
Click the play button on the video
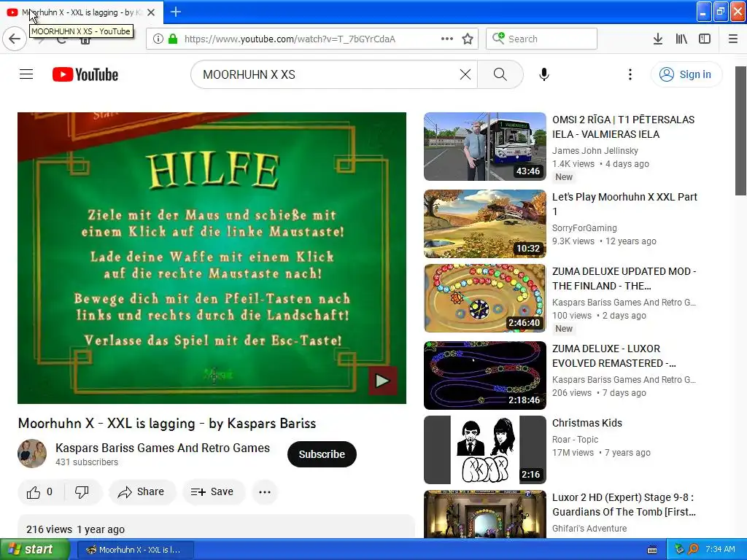point(382,381)
